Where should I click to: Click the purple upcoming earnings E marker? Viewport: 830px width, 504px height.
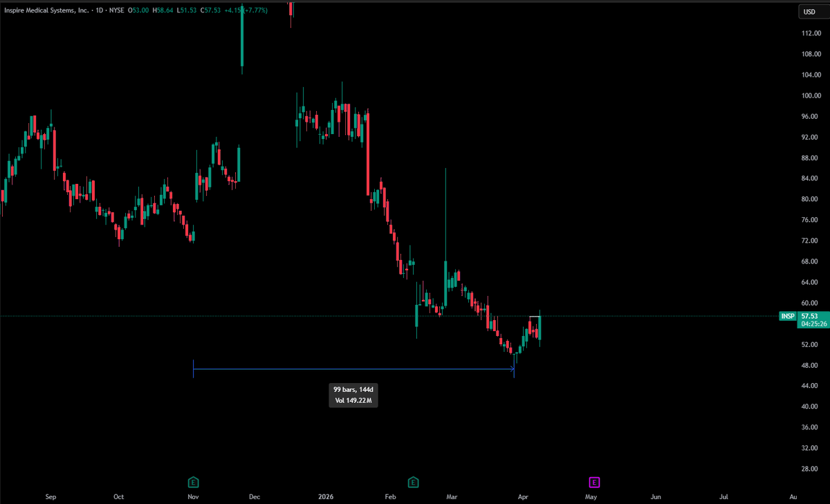[x=594, y=481]
